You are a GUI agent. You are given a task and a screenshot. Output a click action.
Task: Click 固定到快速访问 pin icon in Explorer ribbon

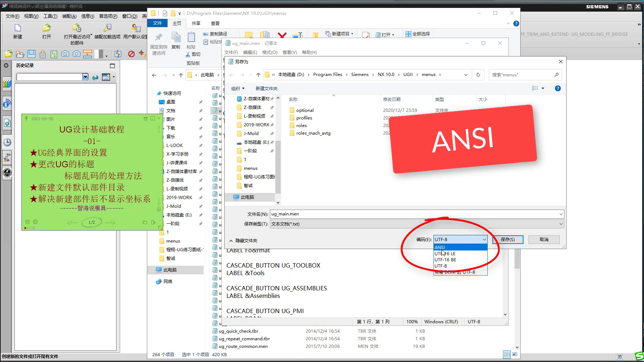pos(158,37)
